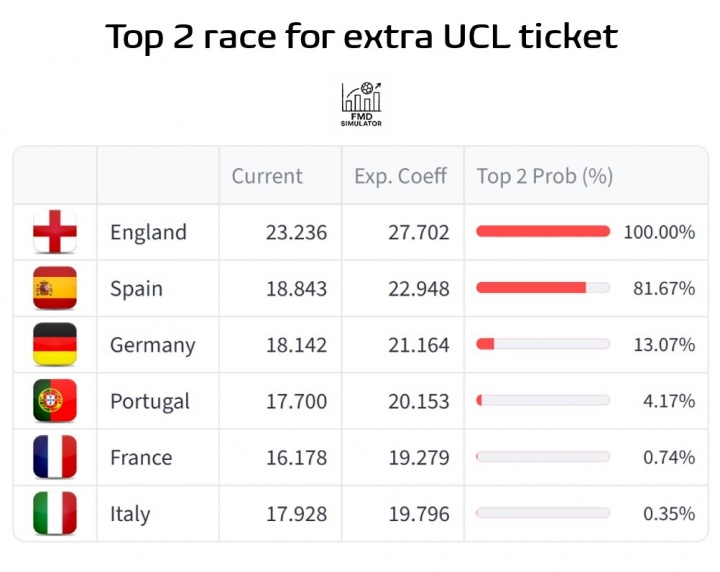Click the France flag icon
Screen dimensions: 720x572
coord(55,457)
